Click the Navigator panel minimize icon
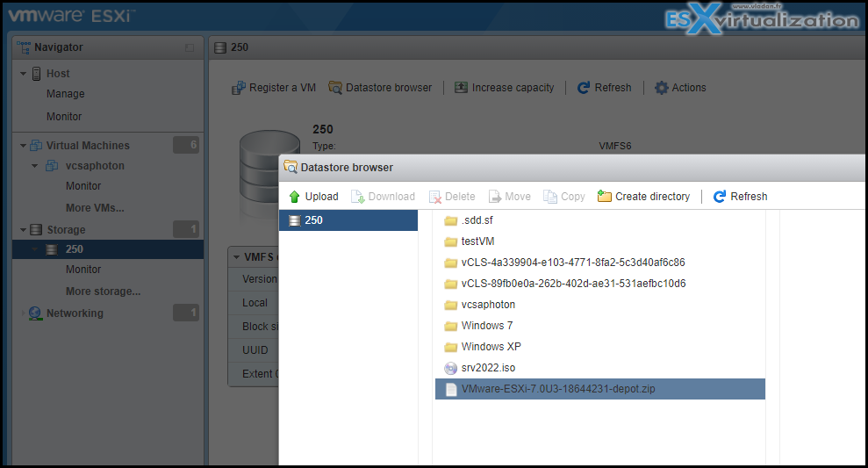 190,47
